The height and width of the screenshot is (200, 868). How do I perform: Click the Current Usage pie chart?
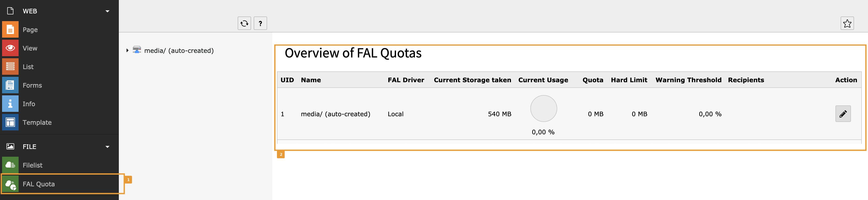(543, 109)
